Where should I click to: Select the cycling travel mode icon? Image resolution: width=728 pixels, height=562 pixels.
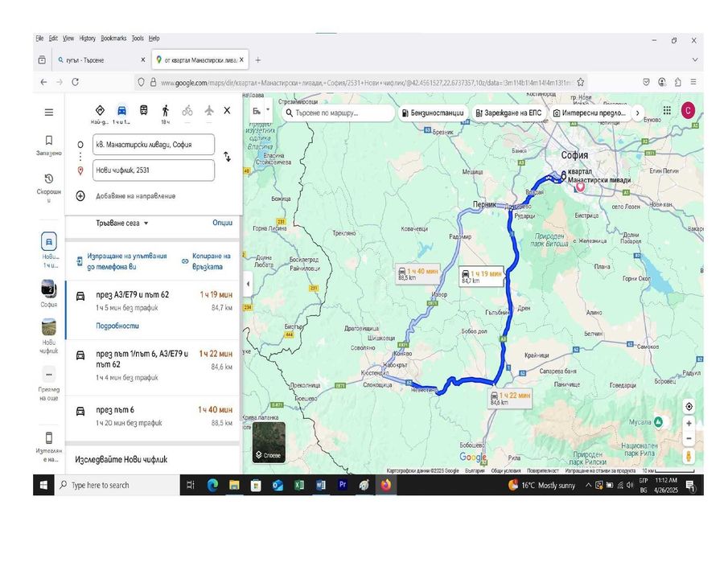click(x=187, y=110)
